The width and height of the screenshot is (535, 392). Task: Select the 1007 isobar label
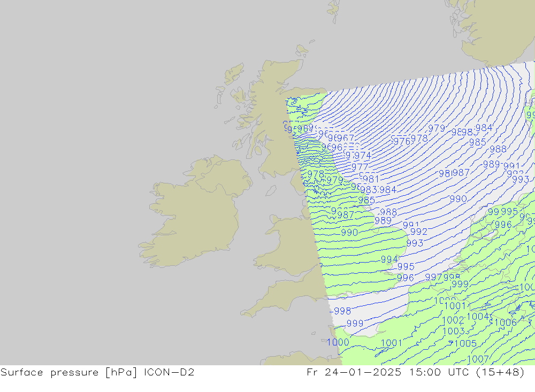coord(478,359)
